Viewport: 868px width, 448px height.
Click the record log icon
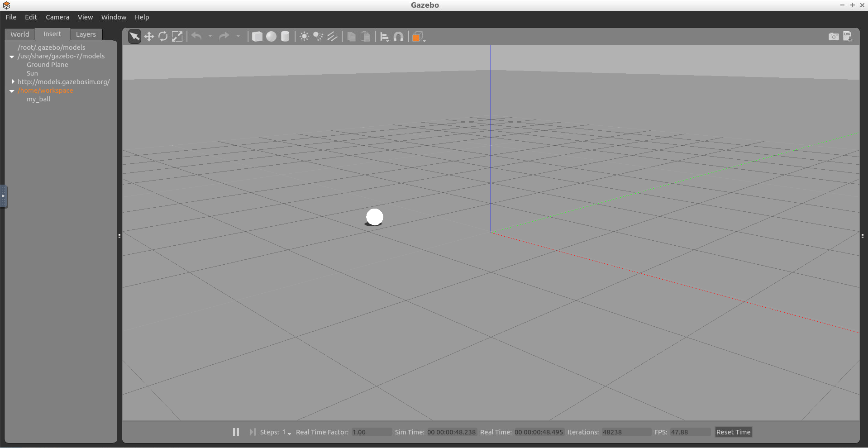click(x=848, y=36)
